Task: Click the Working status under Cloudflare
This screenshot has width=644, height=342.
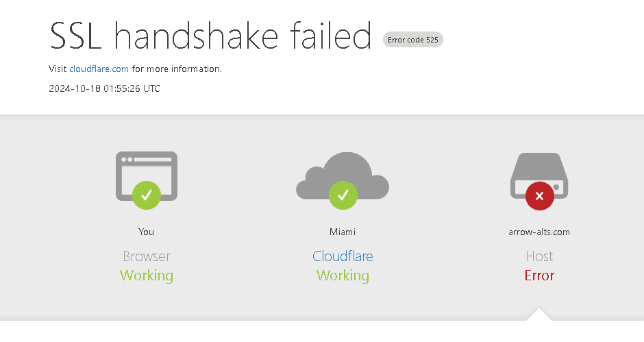Action: [x=343, y=276]
